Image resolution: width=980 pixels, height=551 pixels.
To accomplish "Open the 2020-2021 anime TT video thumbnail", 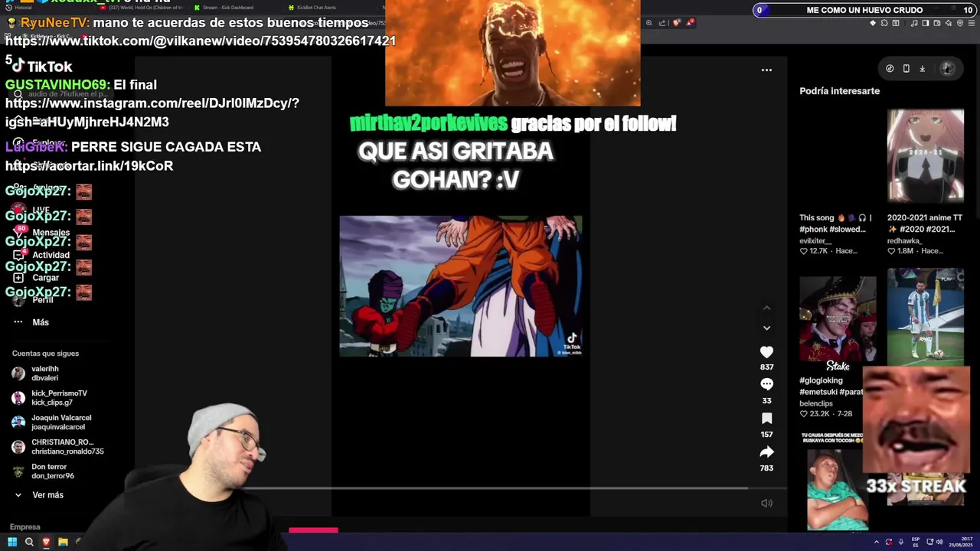I will (925, 155).
